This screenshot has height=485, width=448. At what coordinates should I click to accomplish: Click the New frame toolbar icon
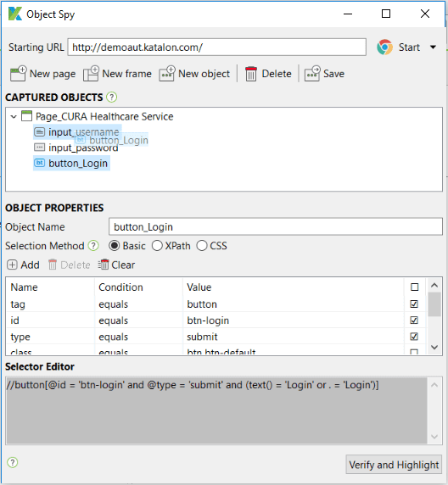pos(91,74)
